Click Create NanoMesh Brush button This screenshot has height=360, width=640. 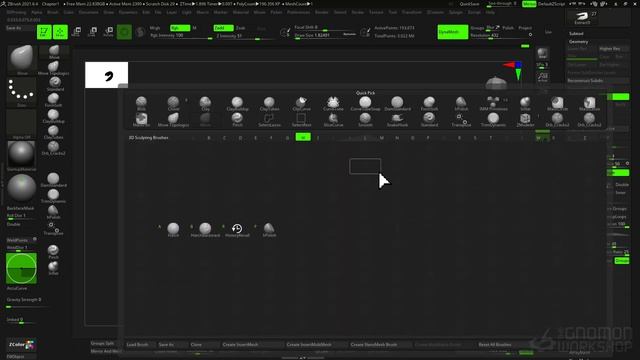(380, 344)
